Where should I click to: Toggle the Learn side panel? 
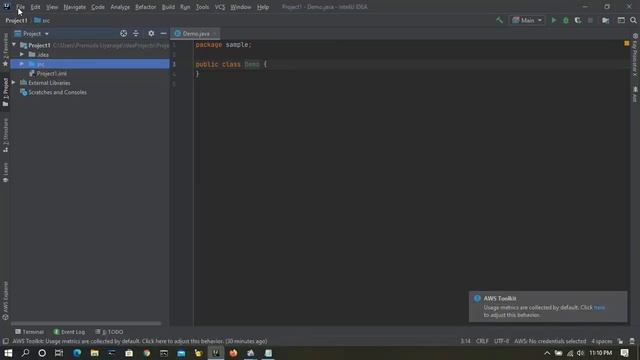tap(5, 172)
